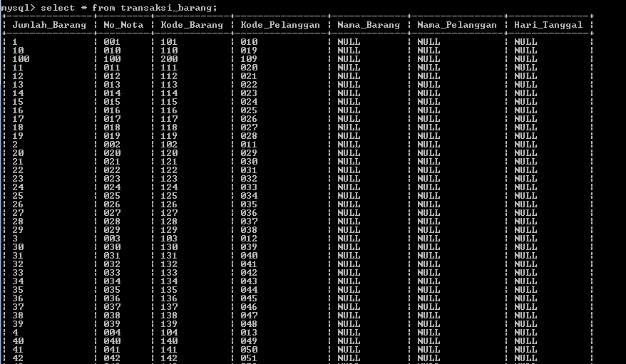Click Kode_Pelanggan value 033
This screenshot has width=626, height=364.
[x=249, y=187]
